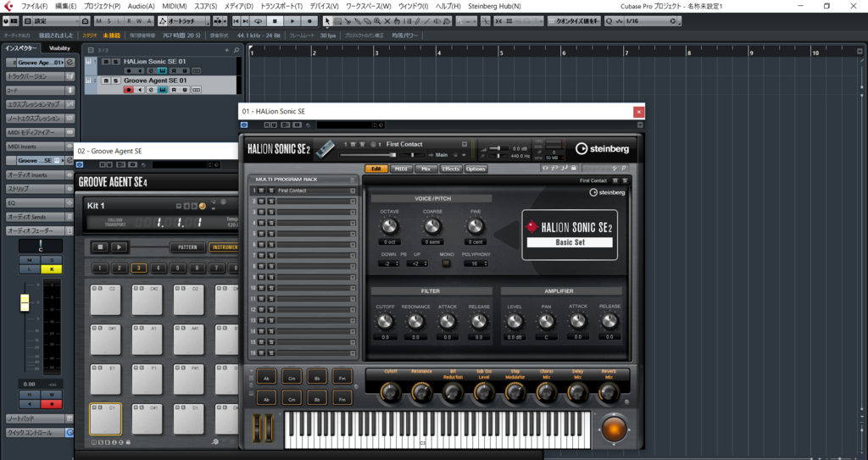The width and height of the screenshot is (868, 460).
Task: Select the Object Selection arrow tool
Action: (327, 21)
